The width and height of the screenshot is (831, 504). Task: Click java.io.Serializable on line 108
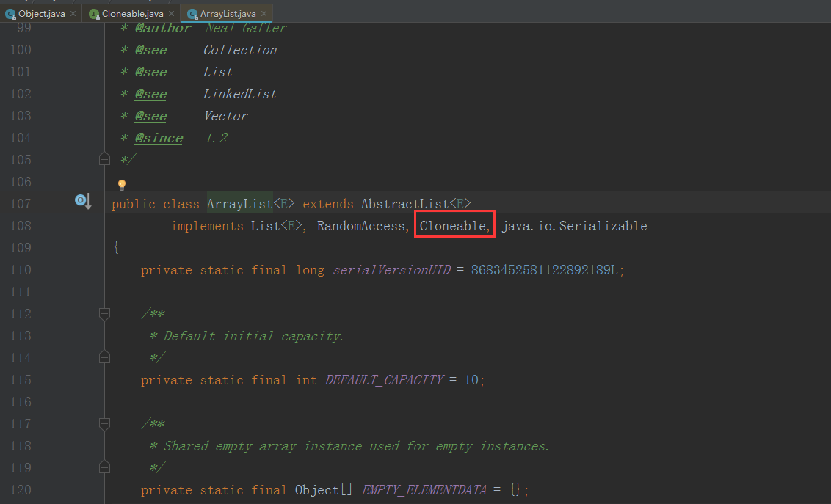(x=575, y=226)
